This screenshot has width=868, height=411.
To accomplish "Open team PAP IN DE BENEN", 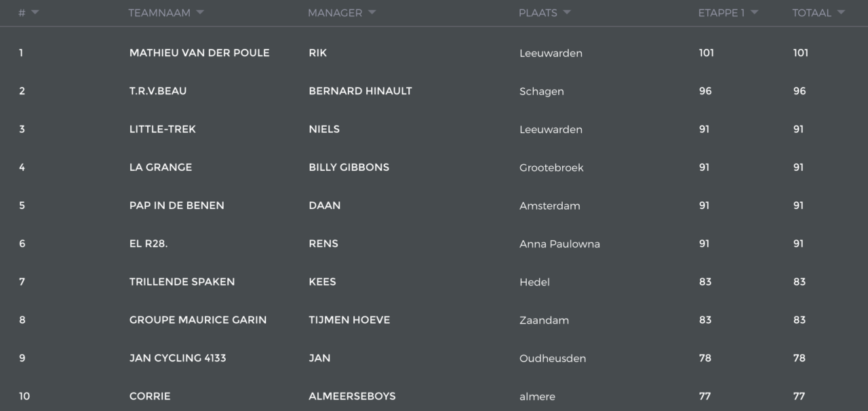I will coord(177,206).
